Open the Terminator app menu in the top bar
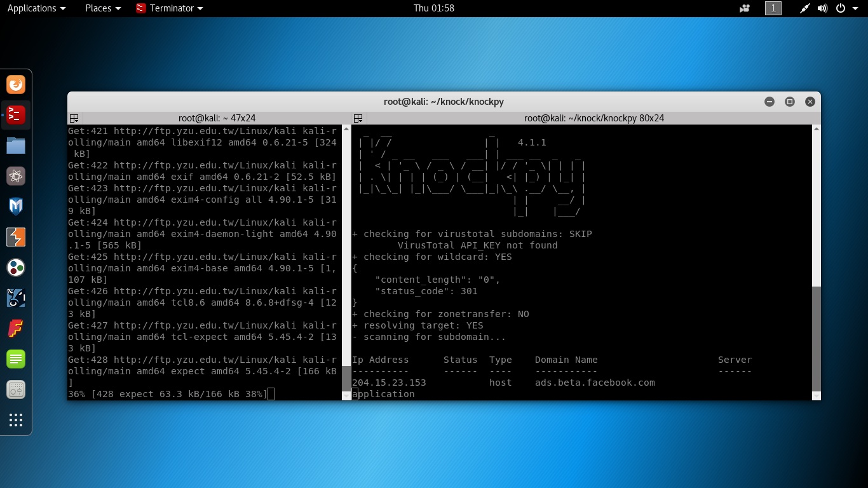 click(x=170, y=8)
